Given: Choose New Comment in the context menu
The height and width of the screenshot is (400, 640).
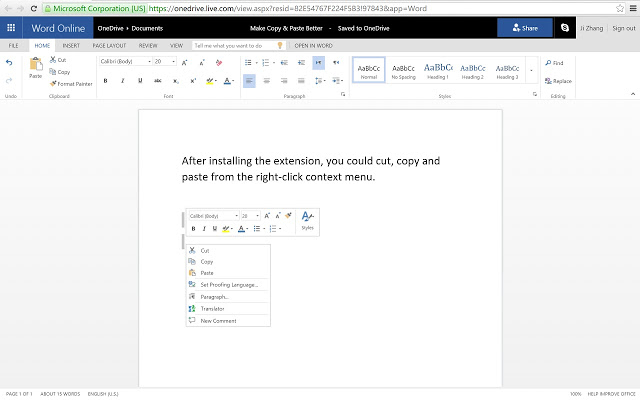Looking at the screenshot, I should click(228, 321).
